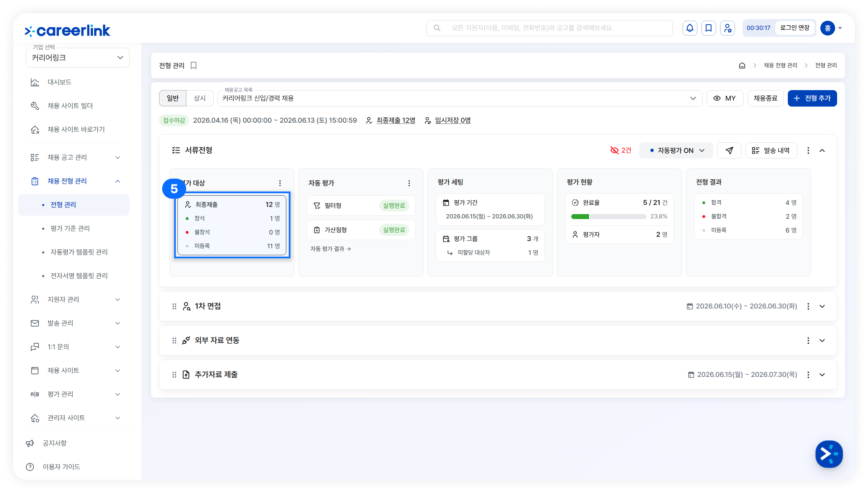Image resolution: width=868 pixels, height=493 pixels.
Task: Click the 로그인 연장 button
Action: 795,28
